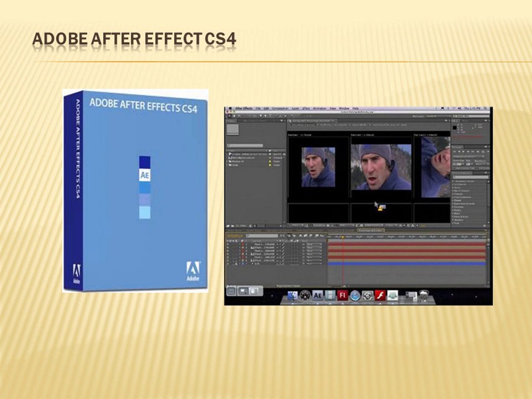Open the Trash in the dock

click(x=424, y=296)
